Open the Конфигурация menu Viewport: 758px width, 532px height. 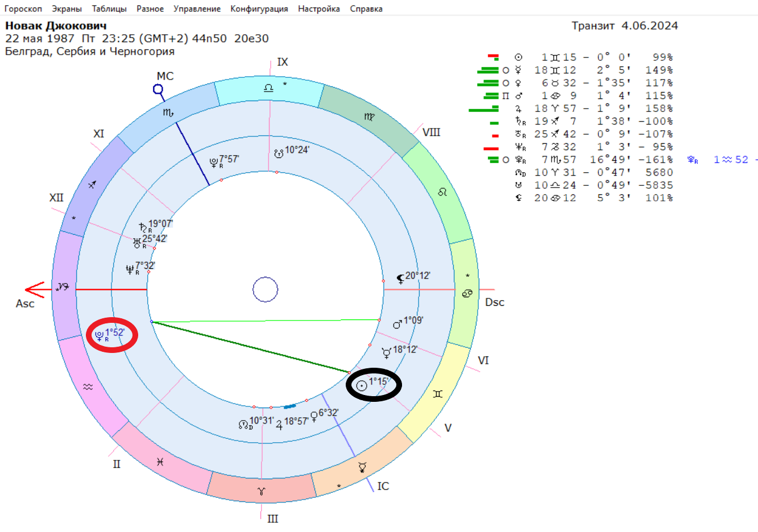pyautogui.click(x=259, y=9)
